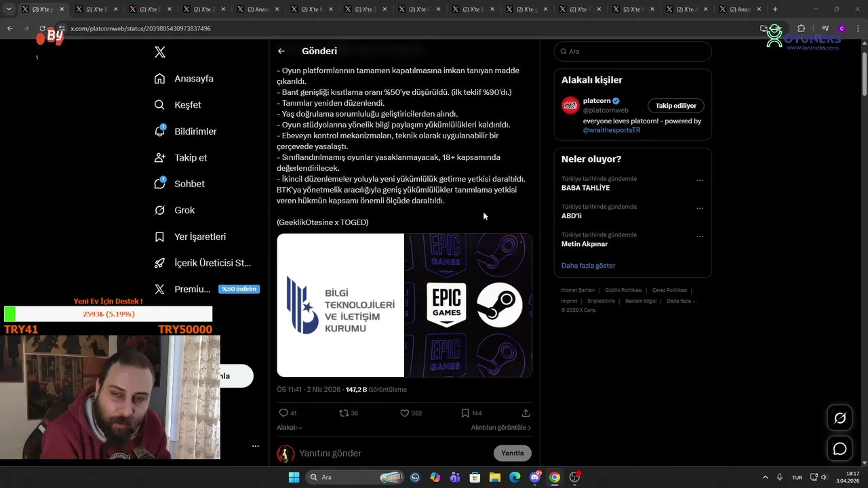The height and width of the screenshot is (488, 868).
Task: Open the floating Grok button
Action: tap(840, 418)
